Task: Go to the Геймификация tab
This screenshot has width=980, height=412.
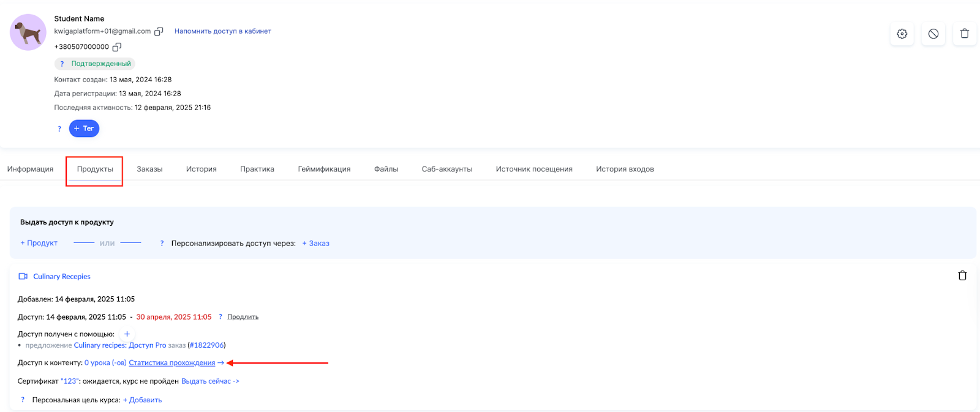Action: 324,169
